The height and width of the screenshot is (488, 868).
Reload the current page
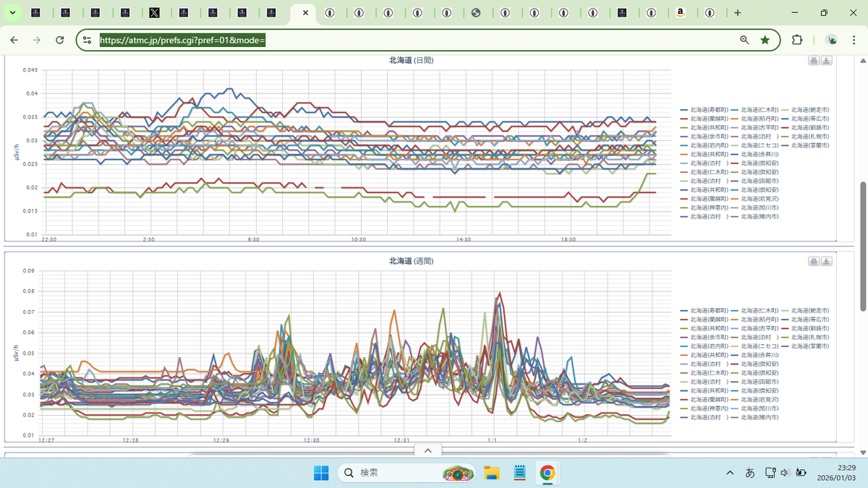click(x=60, y=40)
